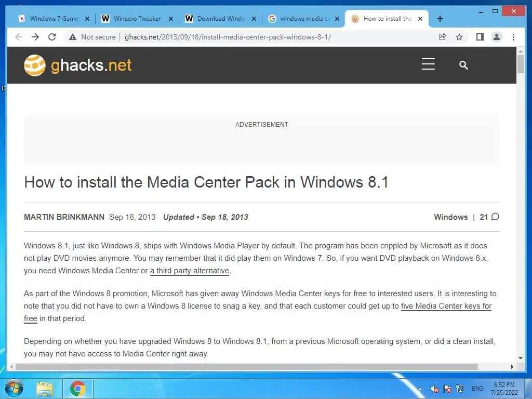Open the Windows Start button

[x=14, y=389]
